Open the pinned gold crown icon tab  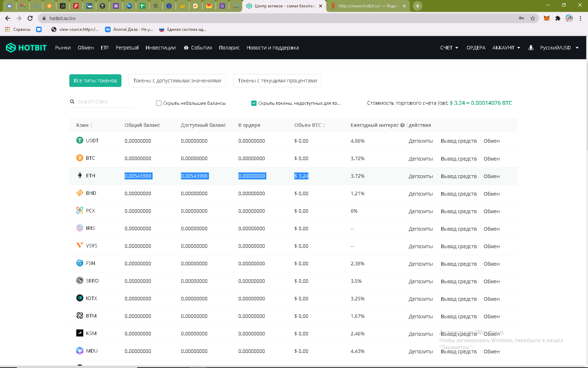point(182,6)
